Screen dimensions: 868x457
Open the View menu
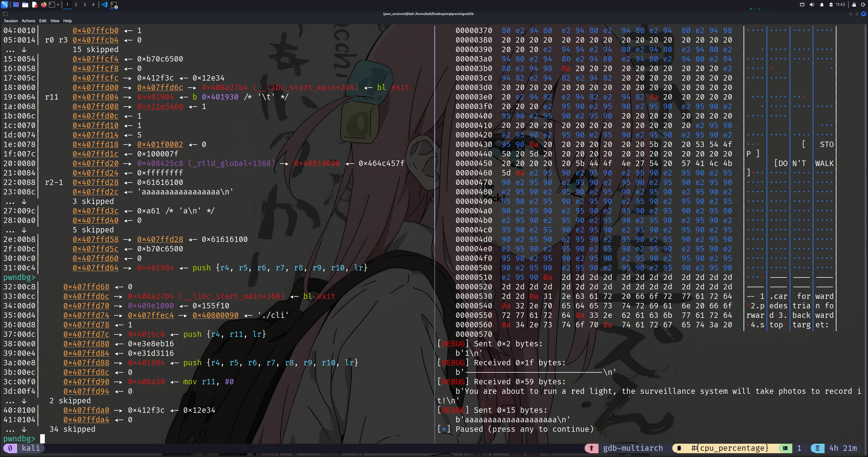point(55,21)
